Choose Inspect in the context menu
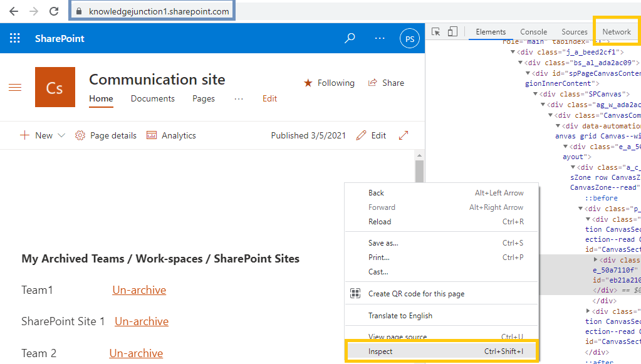This screenshot has height=364, width=641. coord(442,351)
